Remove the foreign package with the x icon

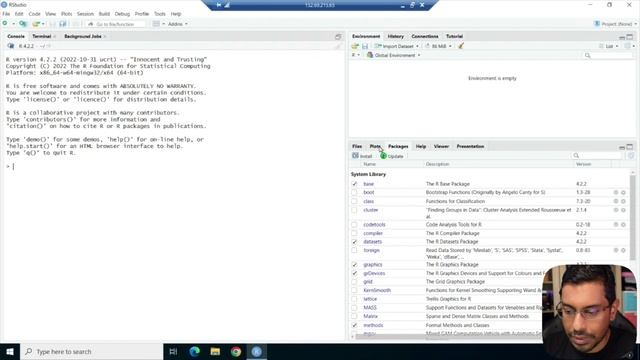click(x=623, y=250)
